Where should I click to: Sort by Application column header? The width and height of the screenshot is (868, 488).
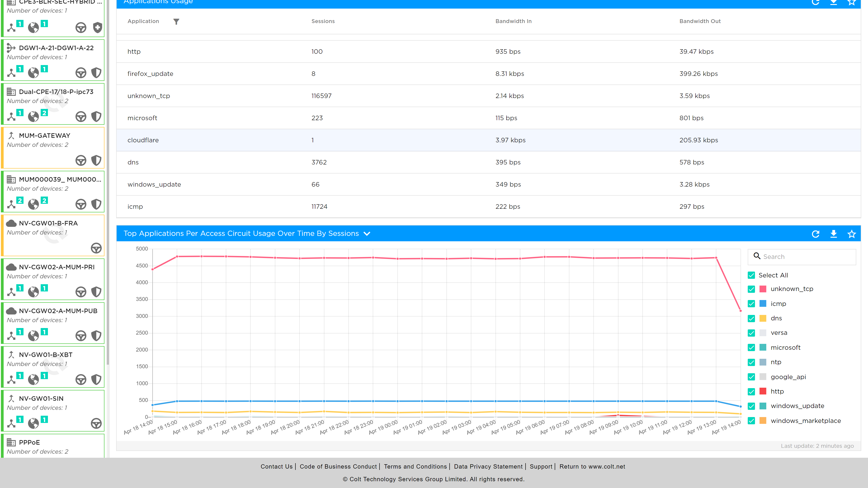(x=143, y=21)
